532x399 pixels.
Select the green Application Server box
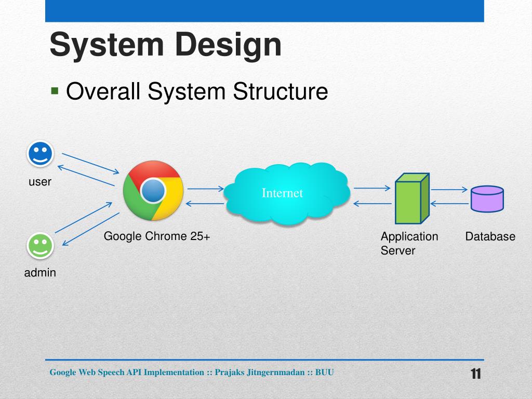pyautogui.click(x=412, y=198)
